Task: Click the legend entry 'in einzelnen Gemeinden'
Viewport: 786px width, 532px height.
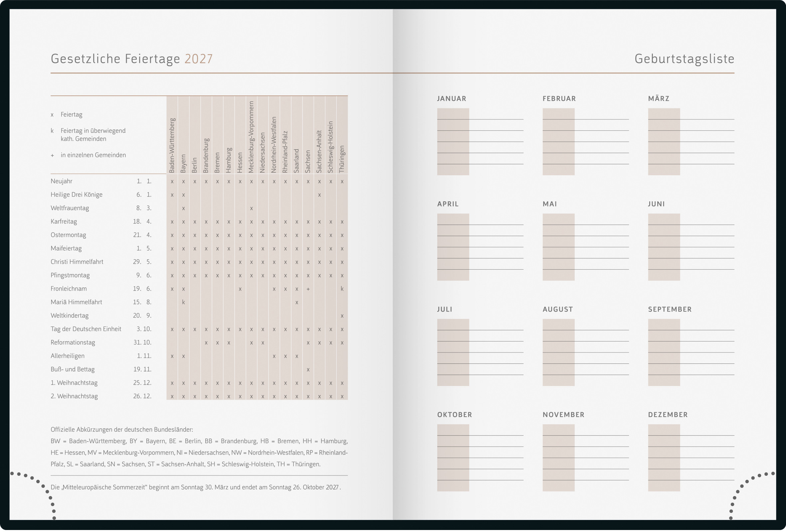Action: tap(93, 156)
